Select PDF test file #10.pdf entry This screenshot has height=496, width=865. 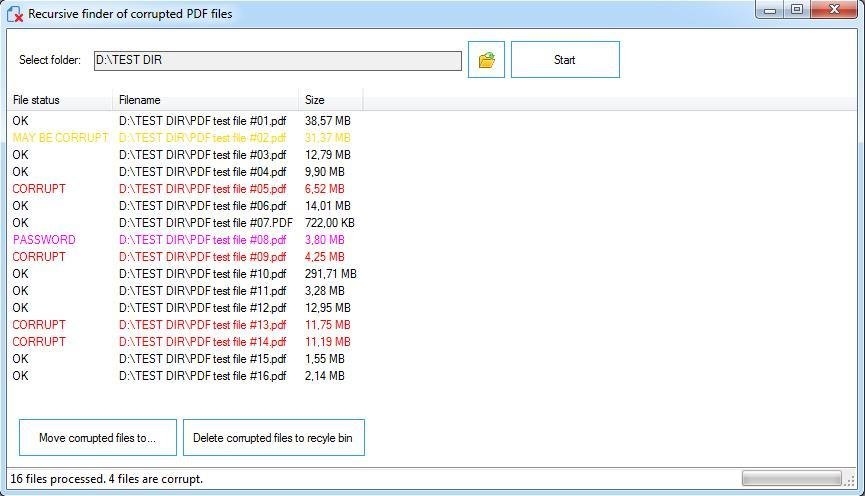202,274
